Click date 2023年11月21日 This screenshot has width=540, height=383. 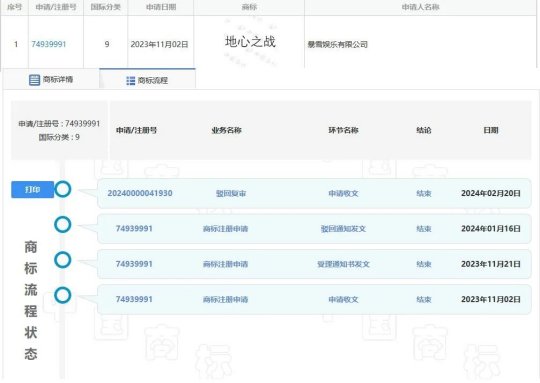[x=491, y=264]
